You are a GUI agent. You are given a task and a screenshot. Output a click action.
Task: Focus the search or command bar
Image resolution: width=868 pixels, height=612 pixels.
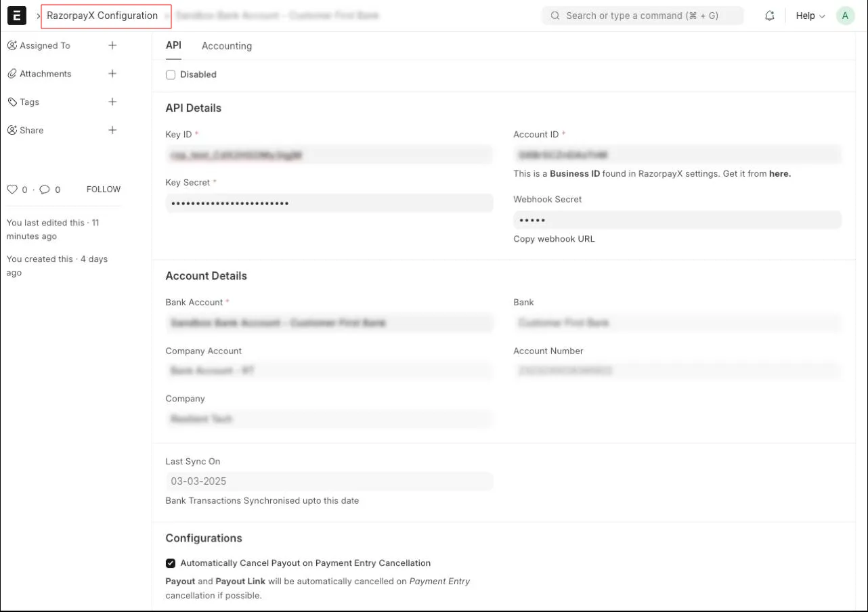point(643,16)
